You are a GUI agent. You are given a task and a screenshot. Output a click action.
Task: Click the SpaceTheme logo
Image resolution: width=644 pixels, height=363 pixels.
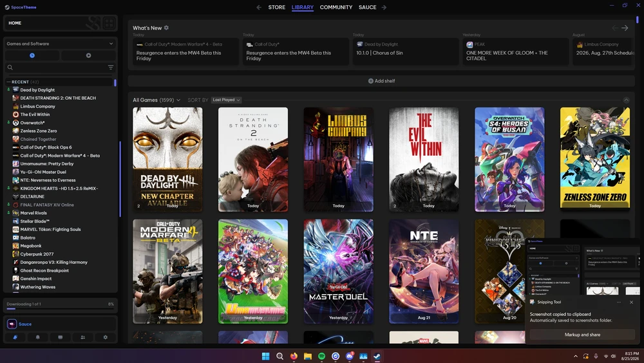coord(20,7)
